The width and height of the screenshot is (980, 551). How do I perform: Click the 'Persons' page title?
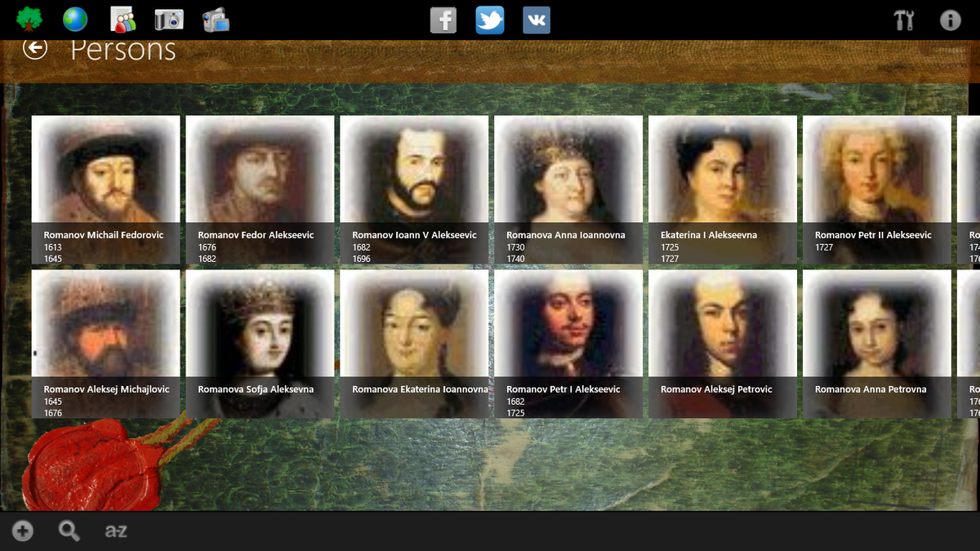[x=122, y=50]
